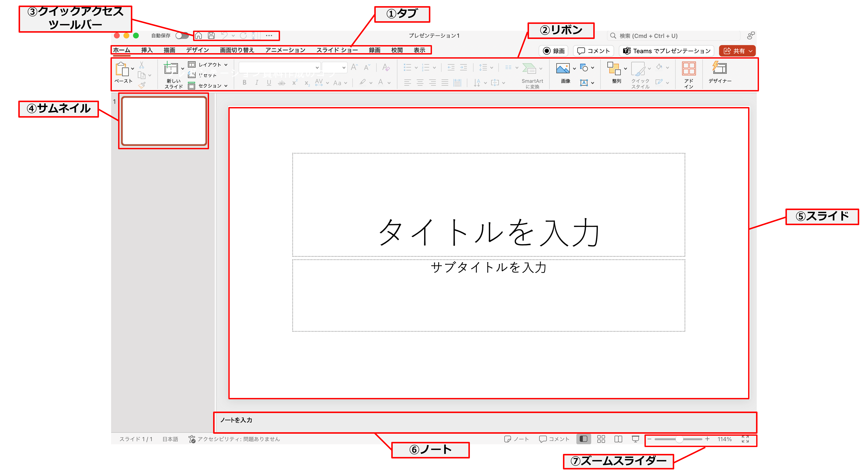Click the 整列 arrange icon
The image size is (868, 475).
614,68
